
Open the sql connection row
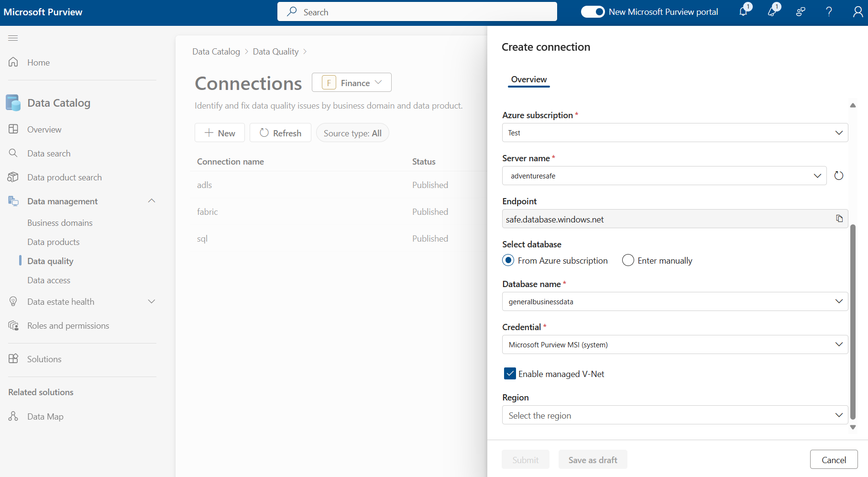click(x=338, y=238)
